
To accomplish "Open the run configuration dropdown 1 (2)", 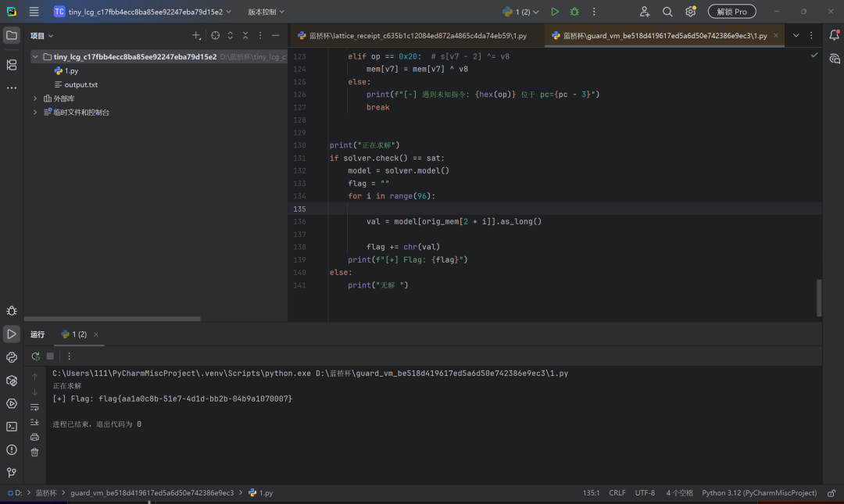I will coord(520,11).
